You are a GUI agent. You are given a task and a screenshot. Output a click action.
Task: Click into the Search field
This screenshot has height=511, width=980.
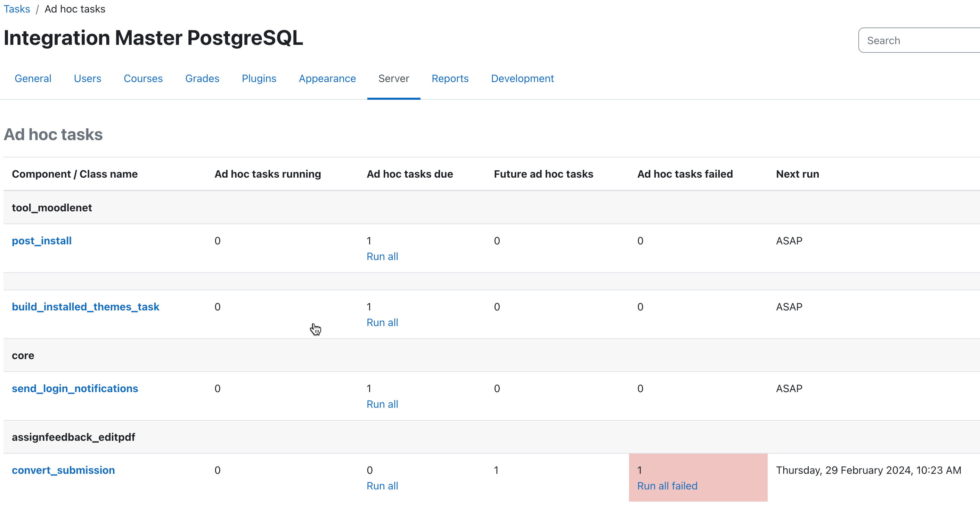pos(919,40)
